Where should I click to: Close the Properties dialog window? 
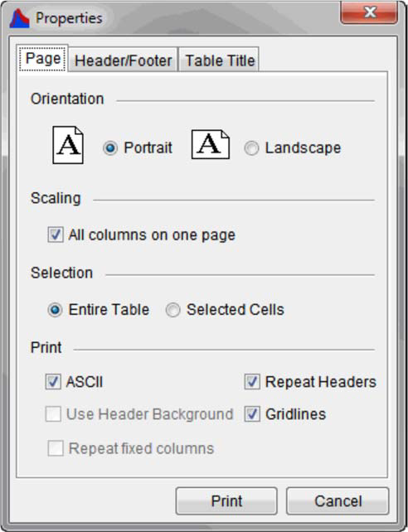click(x=369, y=13)
